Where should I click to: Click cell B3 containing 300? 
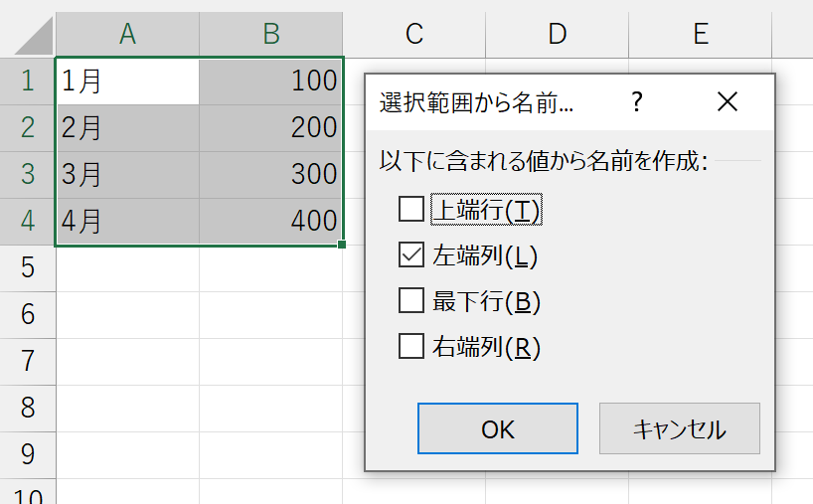tap(270, 175)
